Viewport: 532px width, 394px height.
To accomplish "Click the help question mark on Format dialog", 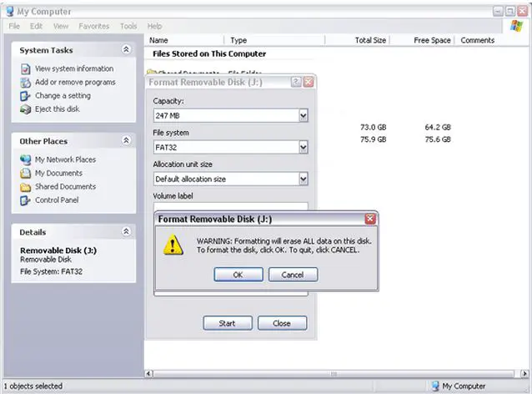I will click(x=296, y=82).
